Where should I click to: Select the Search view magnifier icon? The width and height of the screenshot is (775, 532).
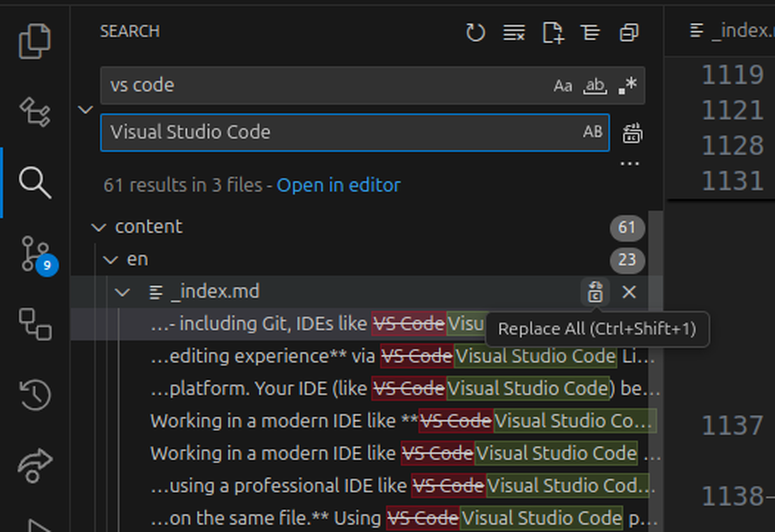35,182
